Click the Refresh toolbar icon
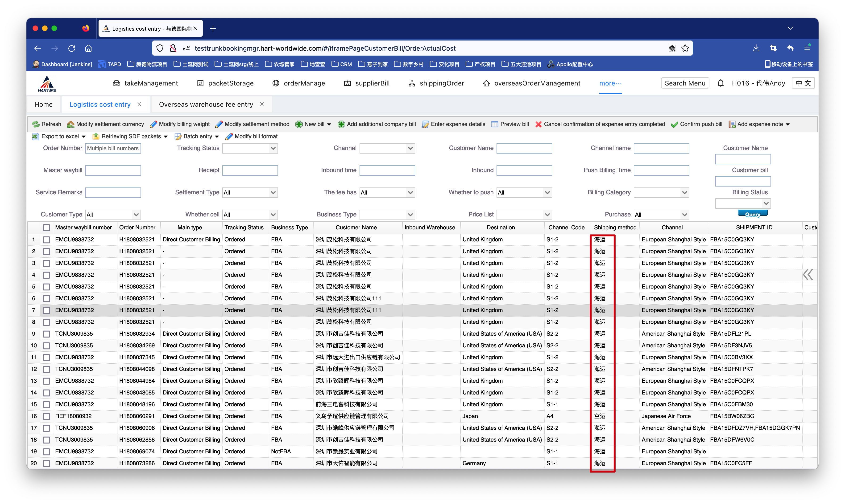The width and height of the screenshot is (845, 504). pyautogui.click(x=36, y=124)
